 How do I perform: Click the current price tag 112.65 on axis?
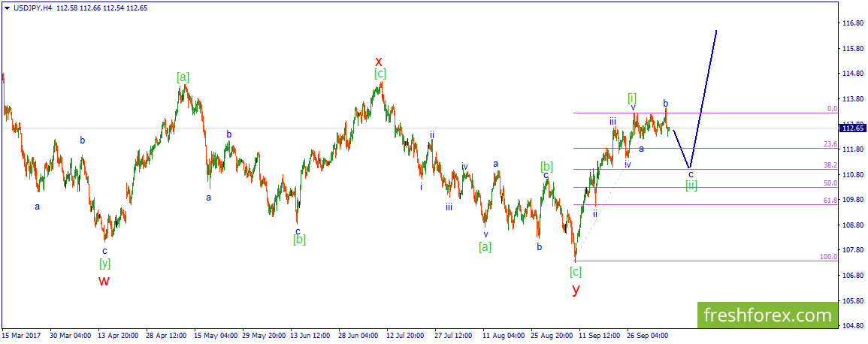[x=851, y=128]
